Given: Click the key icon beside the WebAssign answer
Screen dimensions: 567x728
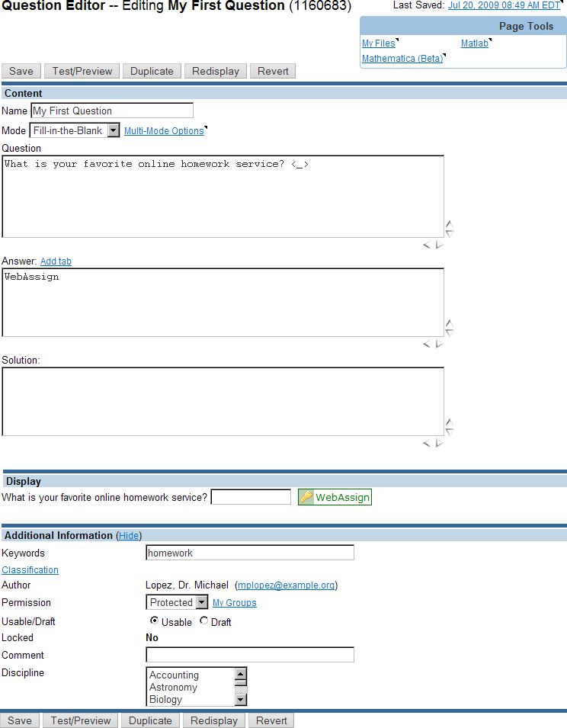Looking at the screenshot, I should click(x=306, y=497).
